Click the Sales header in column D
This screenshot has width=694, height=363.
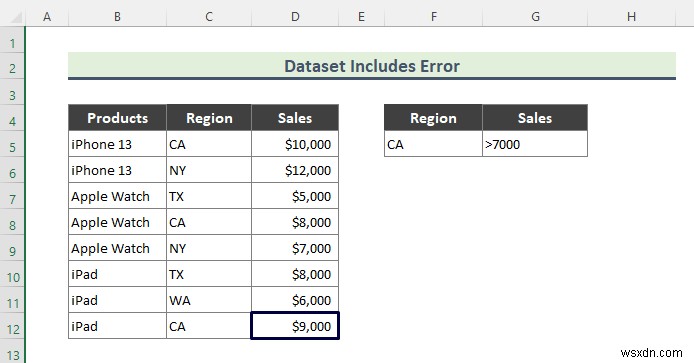[295, 118]
